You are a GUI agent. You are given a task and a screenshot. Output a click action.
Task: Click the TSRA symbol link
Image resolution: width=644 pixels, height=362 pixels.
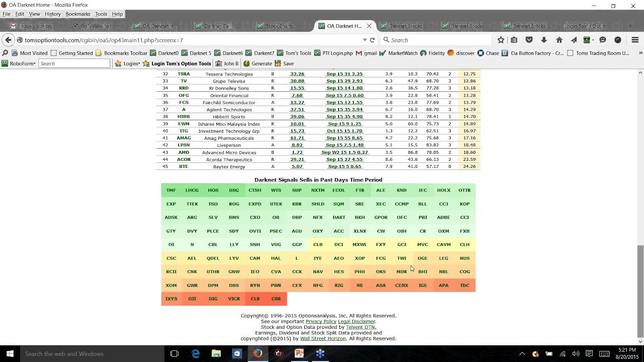click(184, 74)
